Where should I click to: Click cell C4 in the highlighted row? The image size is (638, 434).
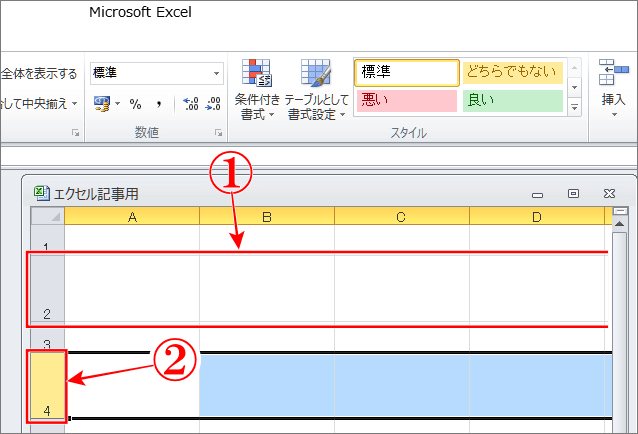(402, 385)
